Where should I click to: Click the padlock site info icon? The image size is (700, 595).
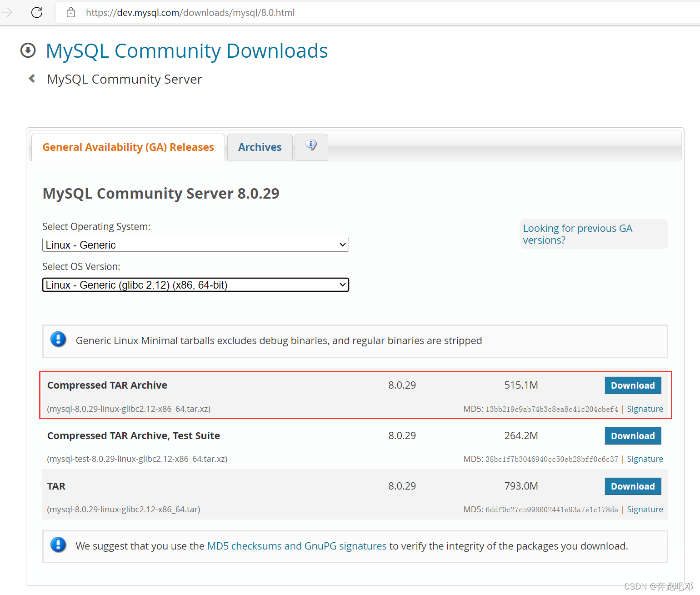click(x=71, y=12)
